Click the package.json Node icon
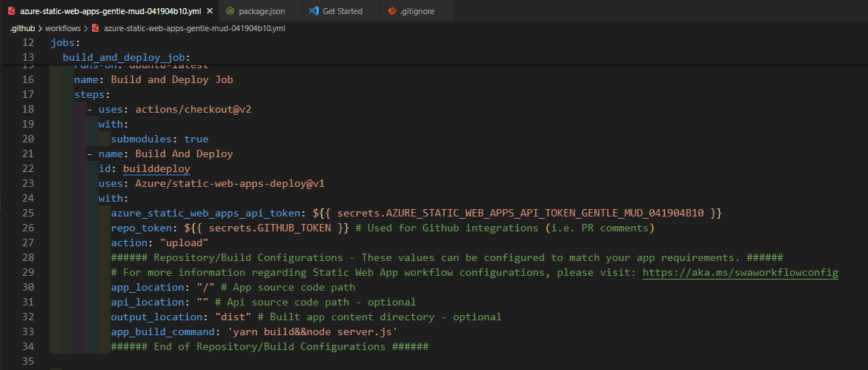Viewport: 868px width, 370px height. 231,10
